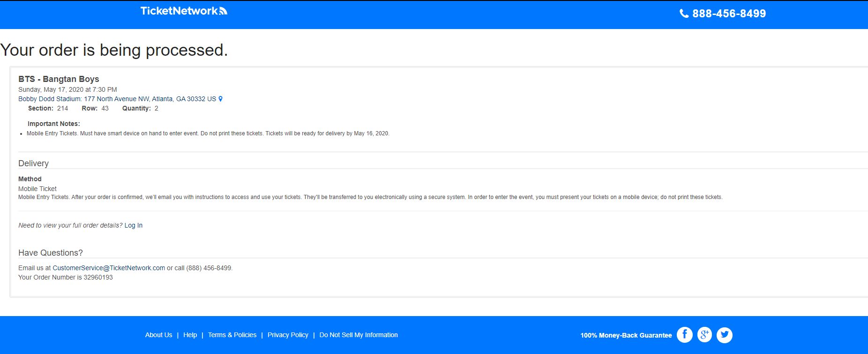Viewport: 868px width, 354px height.
Task: Open Terms & Policies footer link
Action: pyautogui.click(x=232, y=335)
